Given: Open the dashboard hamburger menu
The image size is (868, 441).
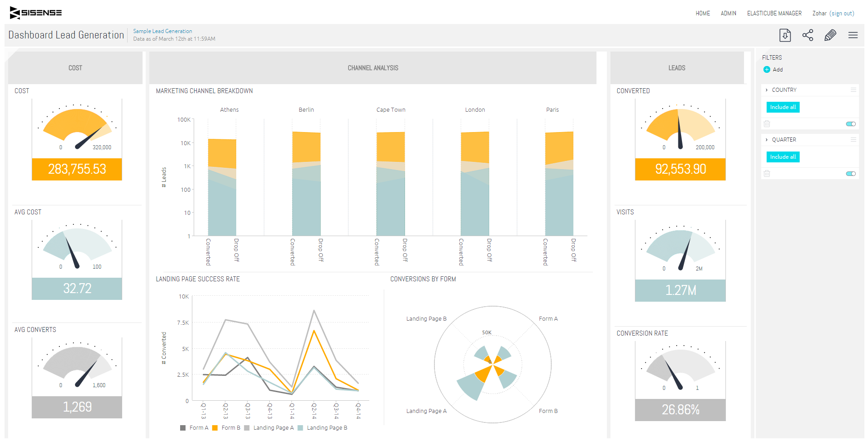Looking at the screenshot, I should click(x=853, y=35).
